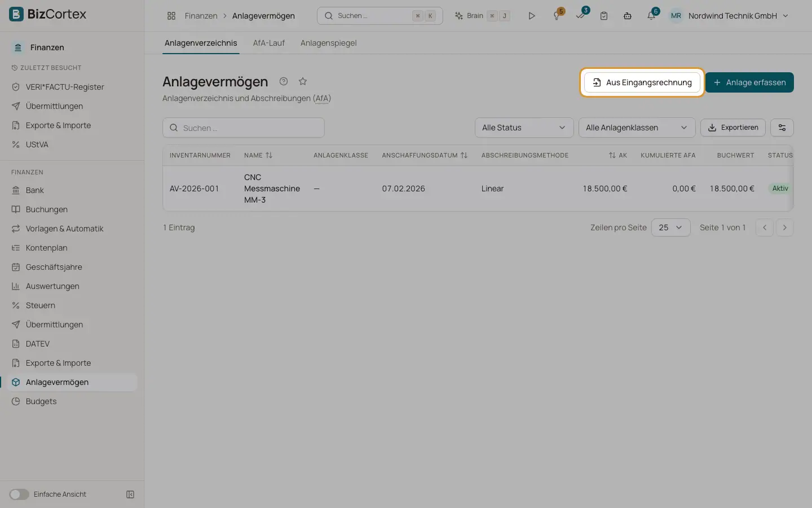Sort by the AK column arrows

(612, 155)
